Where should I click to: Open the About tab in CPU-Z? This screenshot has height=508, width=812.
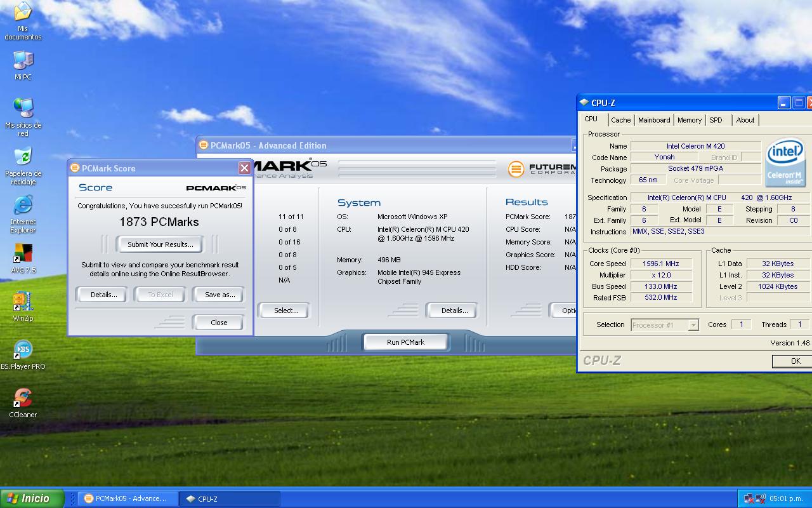pyautogui.click(x=745, y=120)
